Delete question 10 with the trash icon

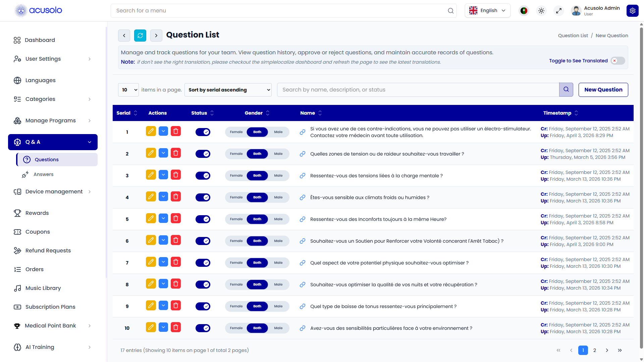click(176, 327)
